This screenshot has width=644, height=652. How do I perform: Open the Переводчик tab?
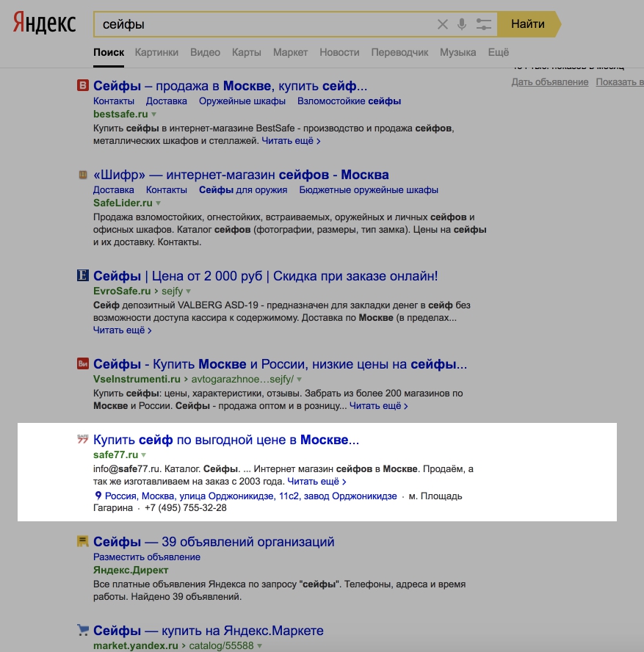tap(399, 52)
